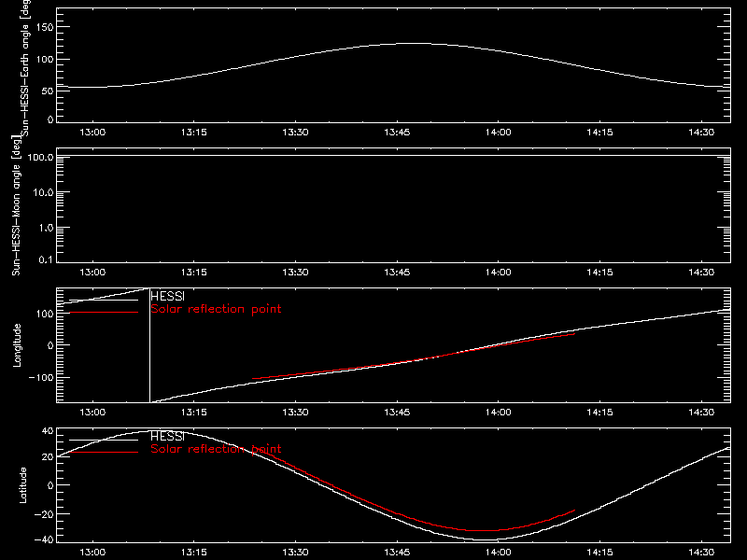Image resolution: width=747 pixels, height=560 pixels.
Task: Click the peak of the Sun-HESSI-Earth angle curve
Action: click(x=414, y=44)
